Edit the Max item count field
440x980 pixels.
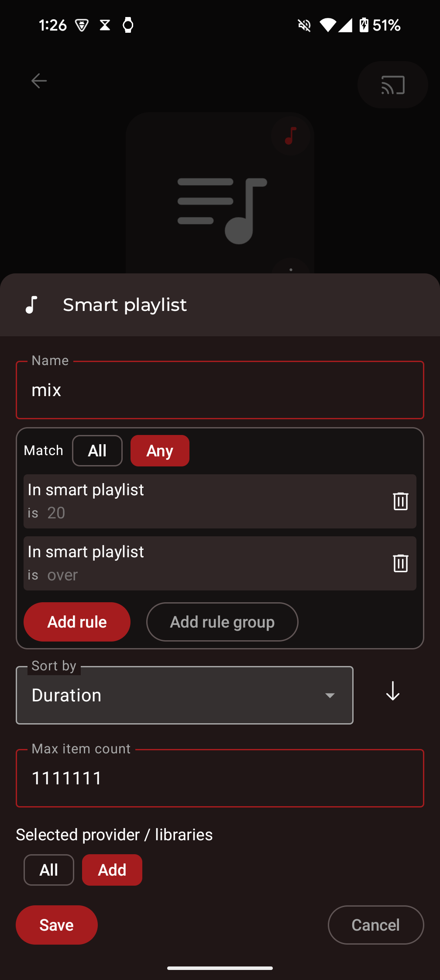[220, 778]
